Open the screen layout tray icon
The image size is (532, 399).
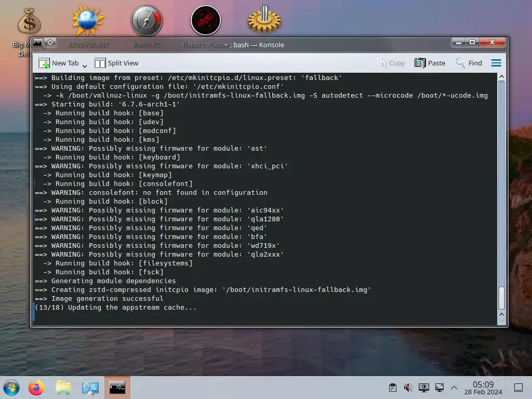[x=439, y=388]
